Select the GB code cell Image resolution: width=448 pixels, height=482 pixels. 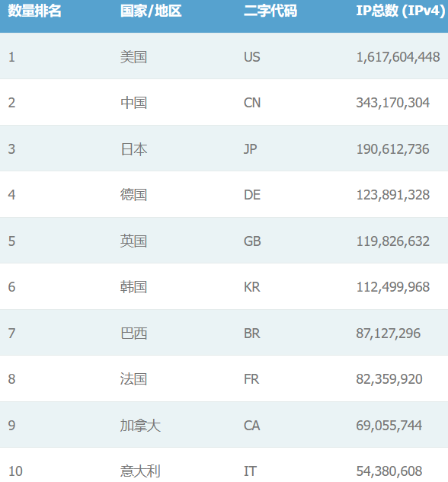(252, 241)
